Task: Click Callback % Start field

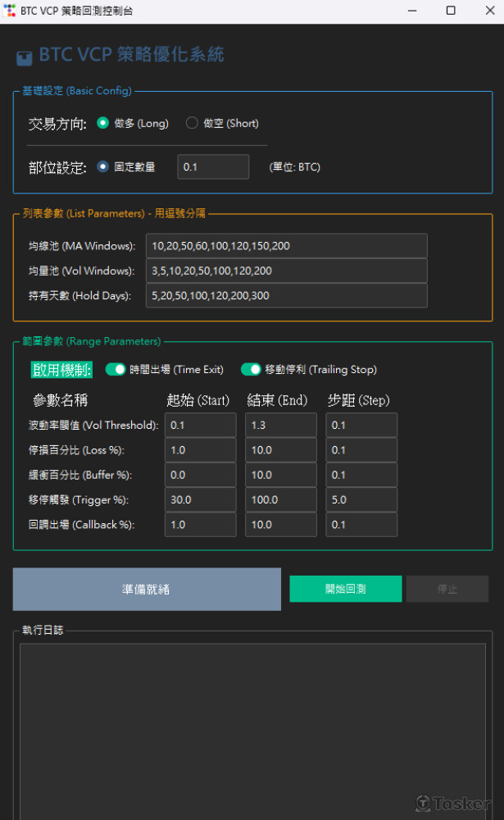Action: coord(200,525)
